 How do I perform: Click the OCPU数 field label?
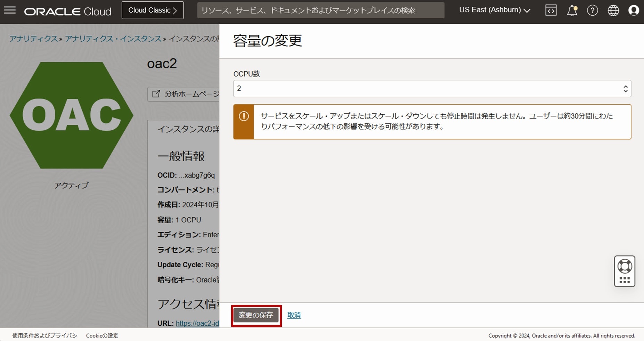[x=247, y=74]
